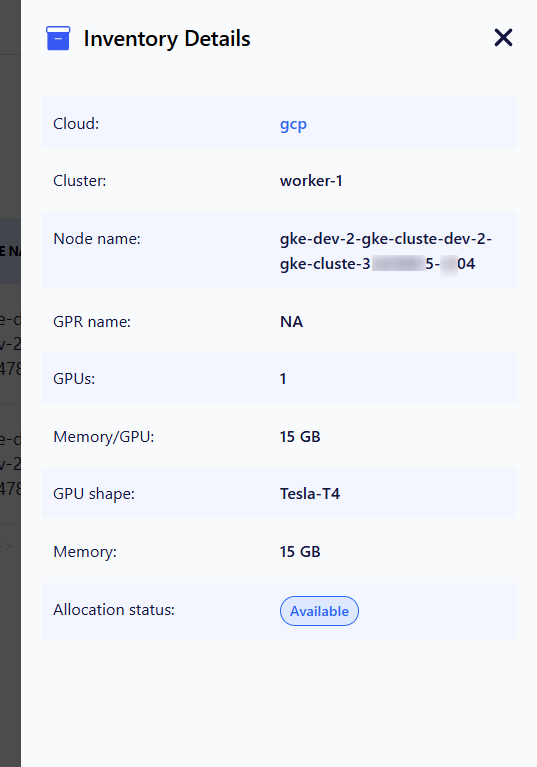537x767 pixels.
Task: Click the Cloud: field label
Action: (76, 124)
